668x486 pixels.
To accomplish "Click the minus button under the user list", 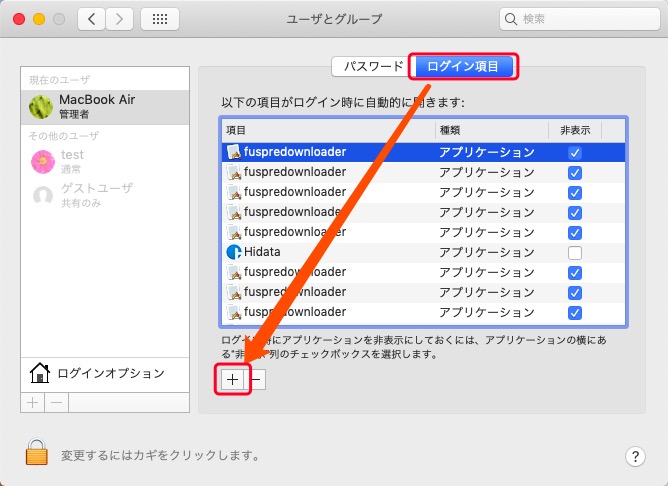I will pos(57,402).
